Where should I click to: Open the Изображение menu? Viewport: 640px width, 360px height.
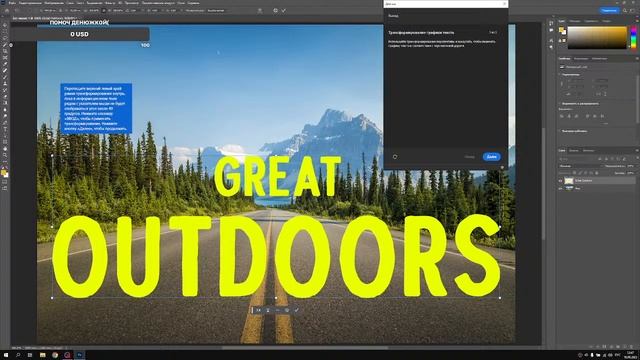(x=53, y=3)
